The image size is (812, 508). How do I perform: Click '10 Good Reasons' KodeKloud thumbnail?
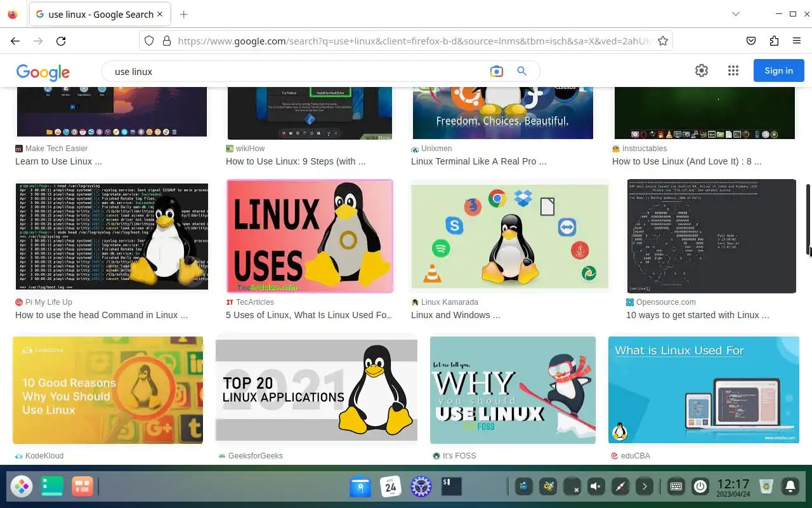pyautogui.click(x=108, y=390)
